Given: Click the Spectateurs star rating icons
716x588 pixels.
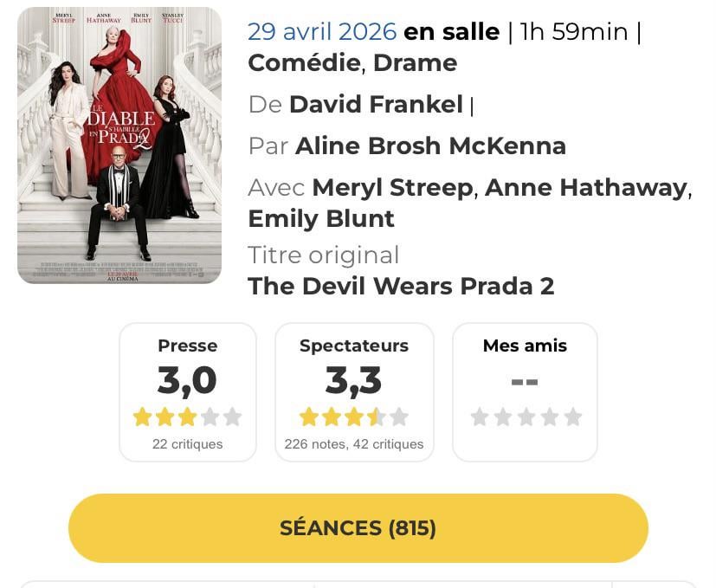Looking at the screenshot, I should (x=353, y=417).
